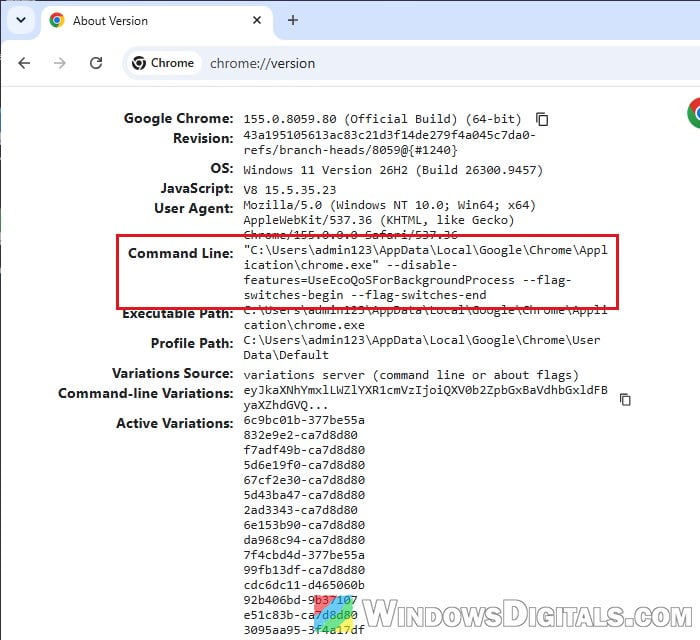
Task: Click active variation cdc6dc11-d465060b
Action: [304, 585]
